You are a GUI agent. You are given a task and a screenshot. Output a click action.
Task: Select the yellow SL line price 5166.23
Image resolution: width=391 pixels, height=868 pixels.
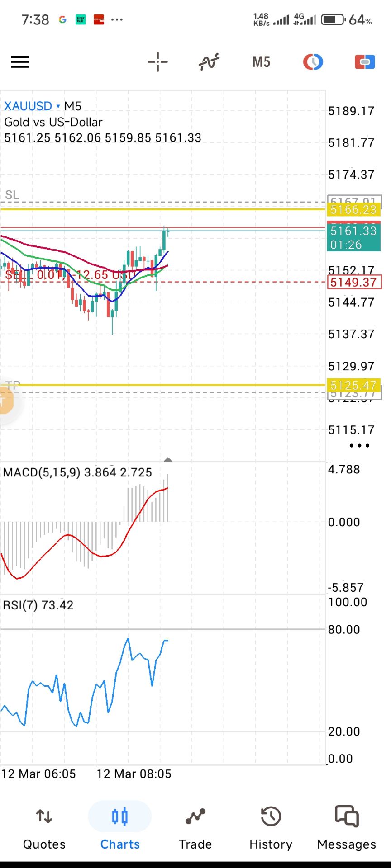(353, 210)
